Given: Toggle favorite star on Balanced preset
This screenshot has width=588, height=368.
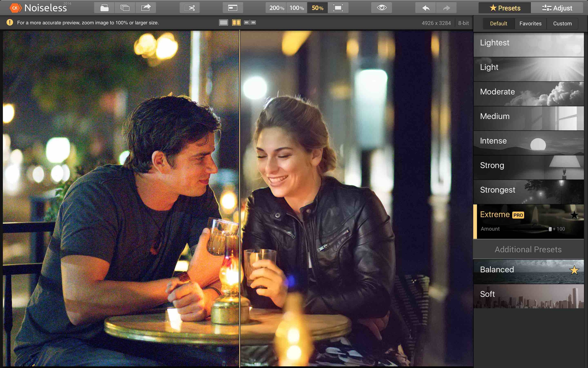Looking at the screenshot, I should [x=574, y=270].
